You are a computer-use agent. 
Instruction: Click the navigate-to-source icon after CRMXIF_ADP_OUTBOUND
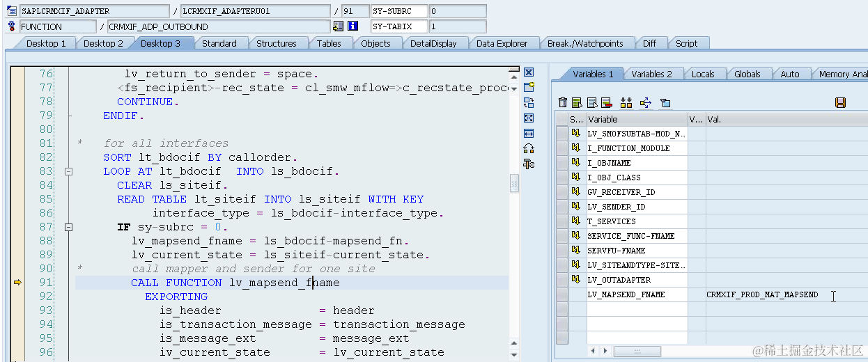pos(339,26)
